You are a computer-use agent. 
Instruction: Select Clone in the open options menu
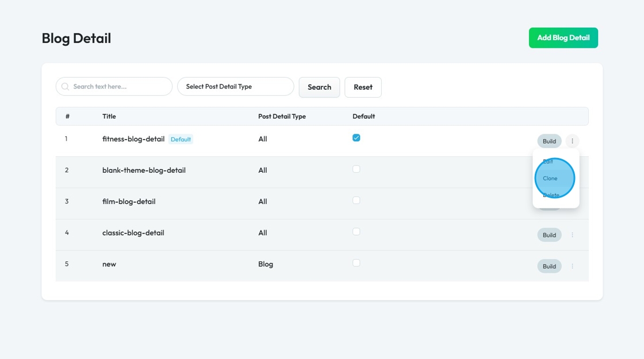pyautogui.click(x=550, y=178)
